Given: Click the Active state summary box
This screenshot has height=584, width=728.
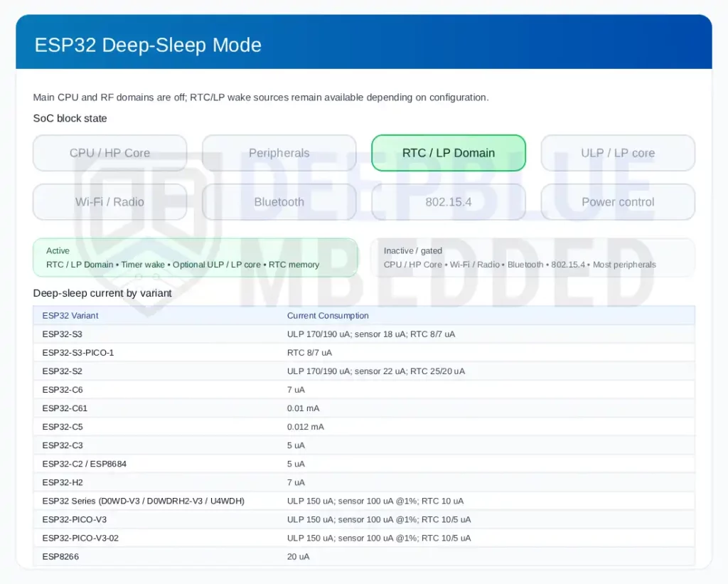Looking at the screenshot, I should coord(195,258).
